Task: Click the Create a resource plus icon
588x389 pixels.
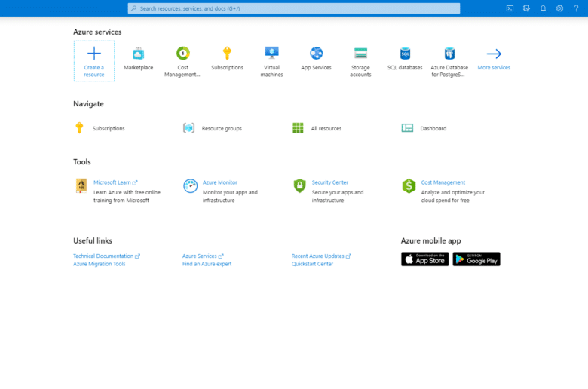Action: pos(94,54)
